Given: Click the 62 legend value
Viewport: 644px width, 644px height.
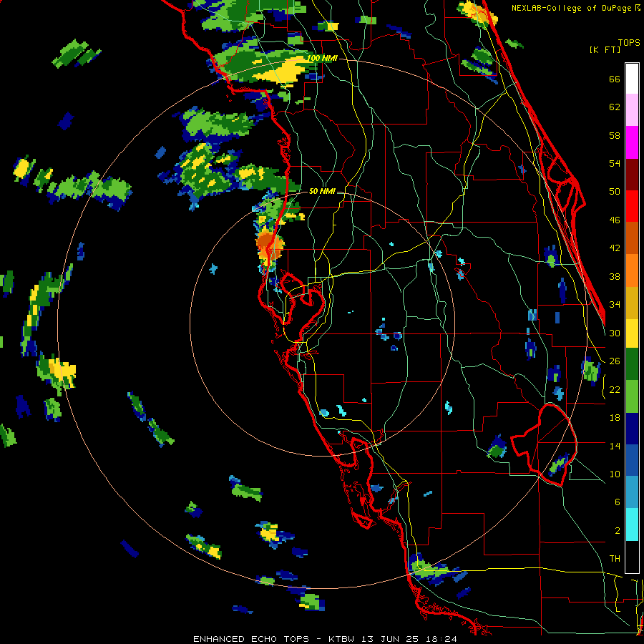Looking at the screenshot, I should tap(615, 107).
